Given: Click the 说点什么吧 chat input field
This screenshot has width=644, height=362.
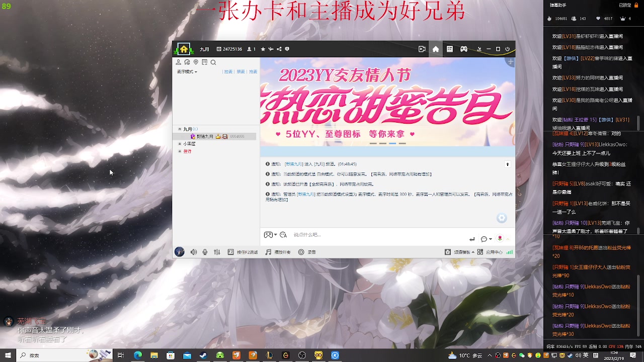Looking at the screenshot, I should 352,235.
